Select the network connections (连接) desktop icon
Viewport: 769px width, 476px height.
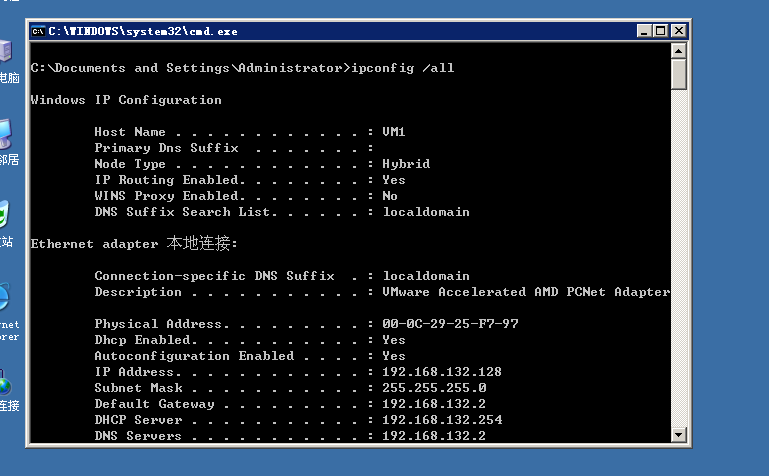[6, 388]
